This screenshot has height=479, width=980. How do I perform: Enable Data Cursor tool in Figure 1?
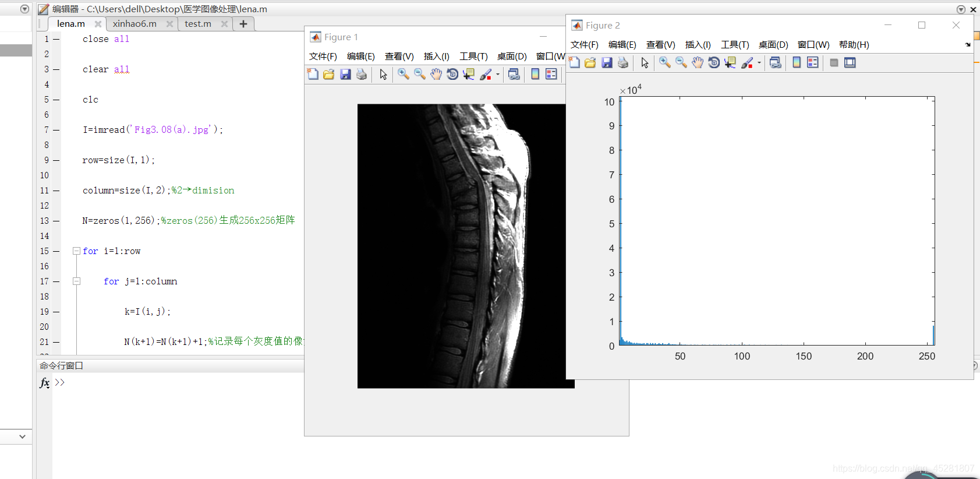tap(469, 74)
